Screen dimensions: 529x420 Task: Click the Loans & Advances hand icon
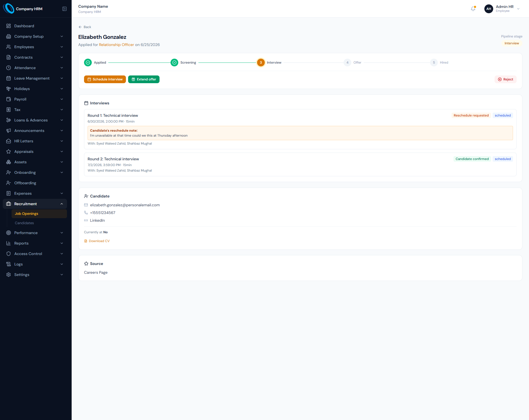click(x=9, y=120)
